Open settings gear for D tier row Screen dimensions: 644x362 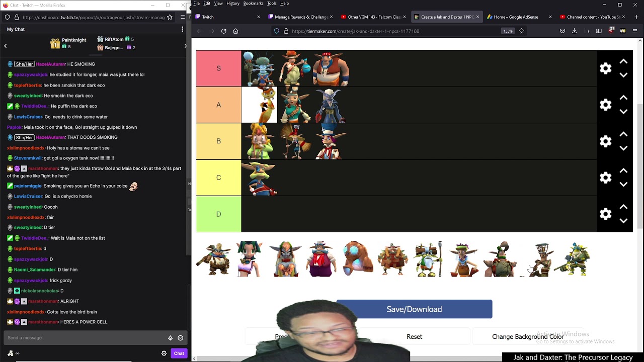coord(605,214)
